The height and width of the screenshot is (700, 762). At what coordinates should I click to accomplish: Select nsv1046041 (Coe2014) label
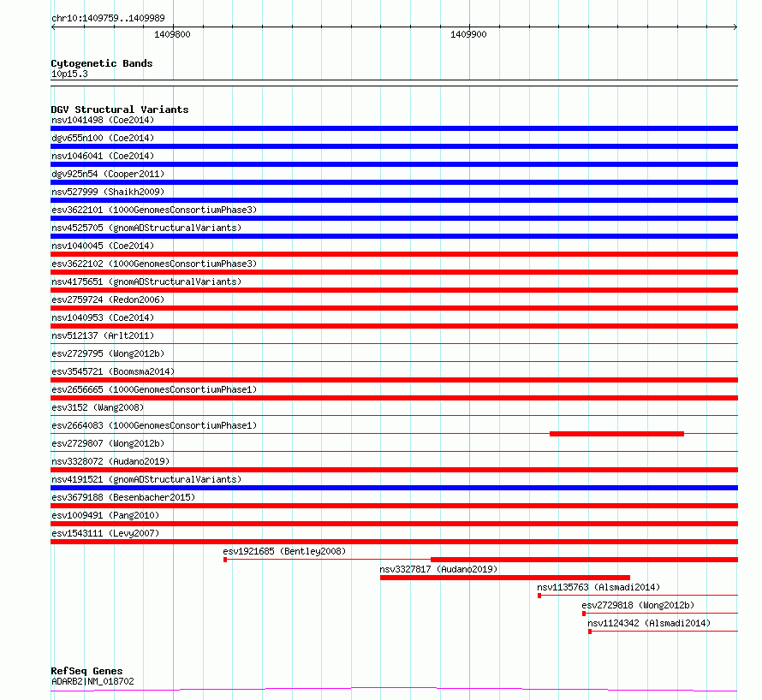pyautogui.click(x=103, y=156)
